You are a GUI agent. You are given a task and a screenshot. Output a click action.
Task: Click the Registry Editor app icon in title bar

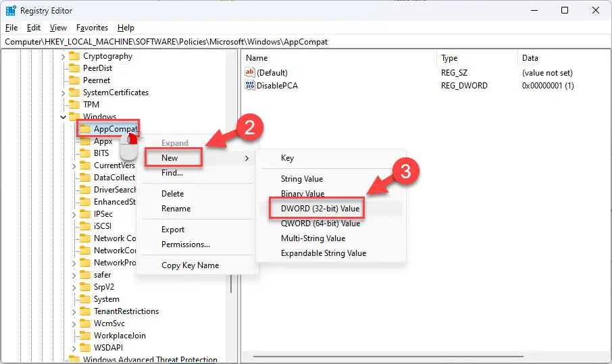click(x=11, y=10)
